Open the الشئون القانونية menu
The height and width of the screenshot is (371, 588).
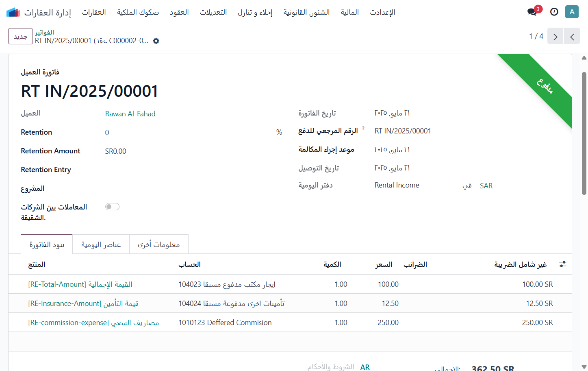tap(306, 12)
